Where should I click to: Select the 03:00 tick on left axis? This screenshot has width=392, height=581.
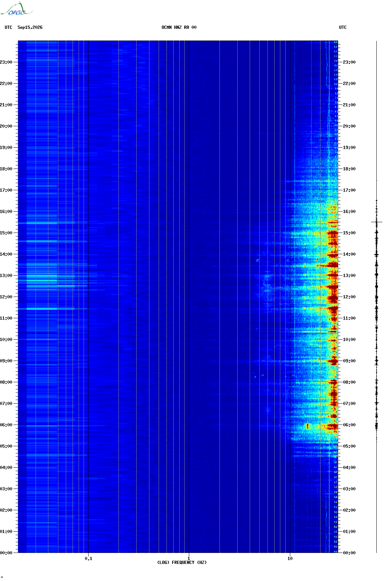click(6, 489)
